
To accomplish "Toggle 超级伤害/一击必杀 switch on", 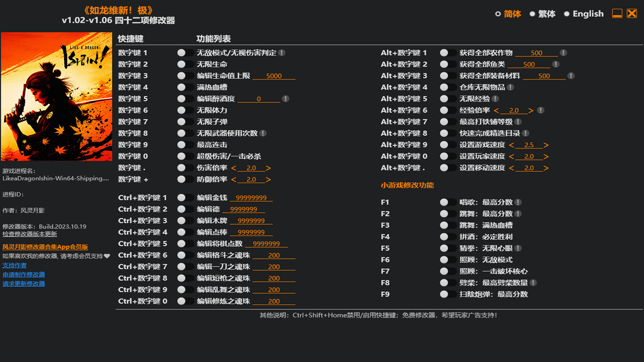I will pyautogui.click(x=185, y=156).
